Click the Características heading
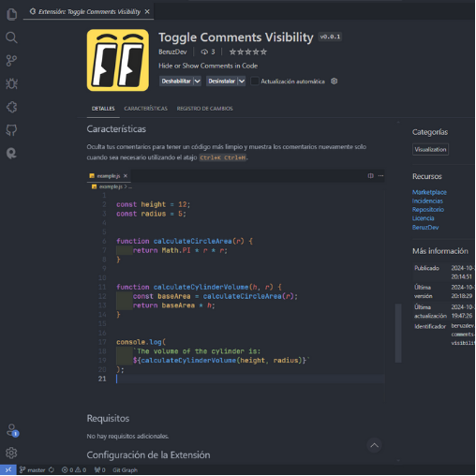Viewport: 476px width, 476px height. 116,129
